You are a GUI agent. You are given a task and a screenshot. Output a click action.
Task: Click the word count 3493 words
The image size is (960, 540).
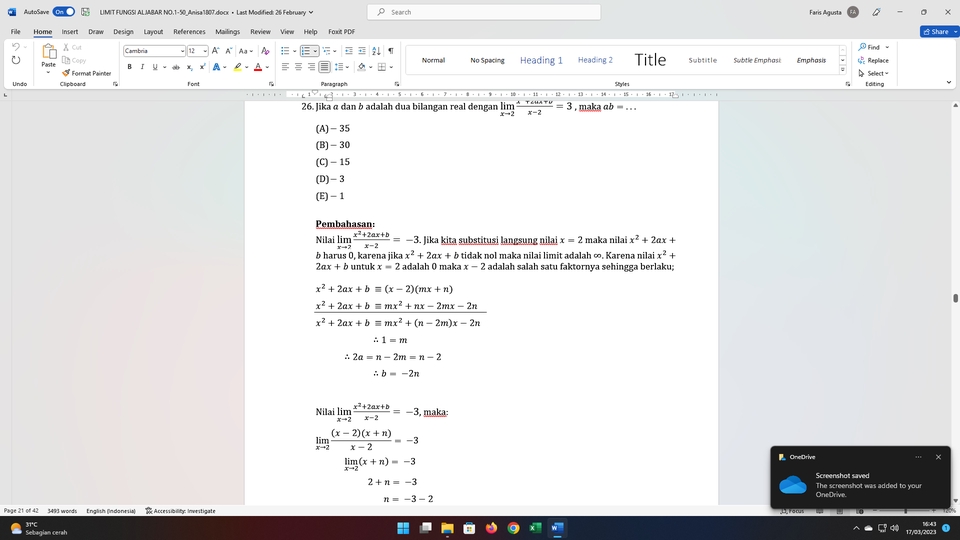pos(62,511)
